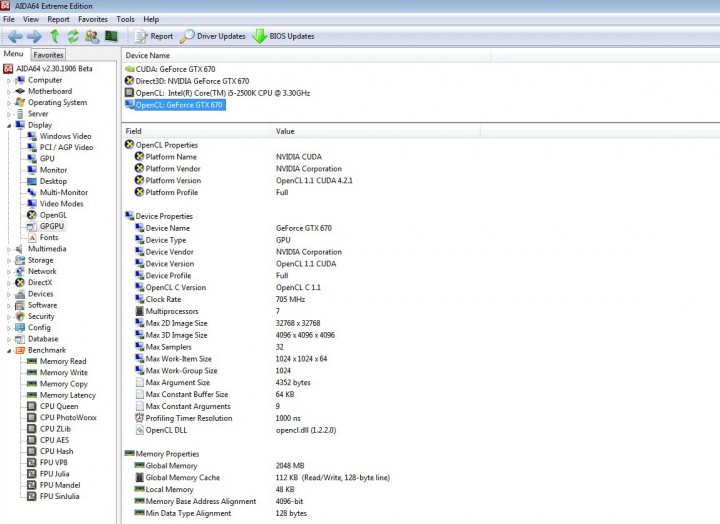Image resolution: width=720 pixels, height=524 pixels.
Task: Open the Report wizard button
Action: (154, 36)
